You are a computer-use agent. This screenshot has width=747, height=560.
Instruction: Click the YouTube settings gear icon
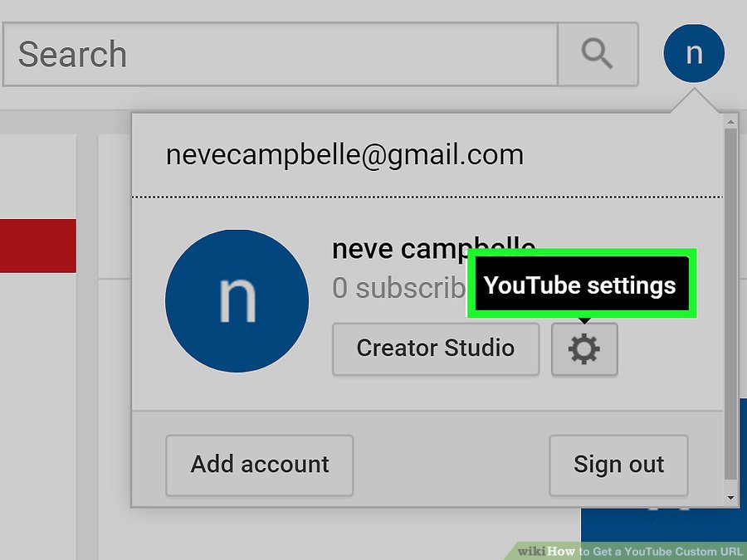click(x=584, y=349)
